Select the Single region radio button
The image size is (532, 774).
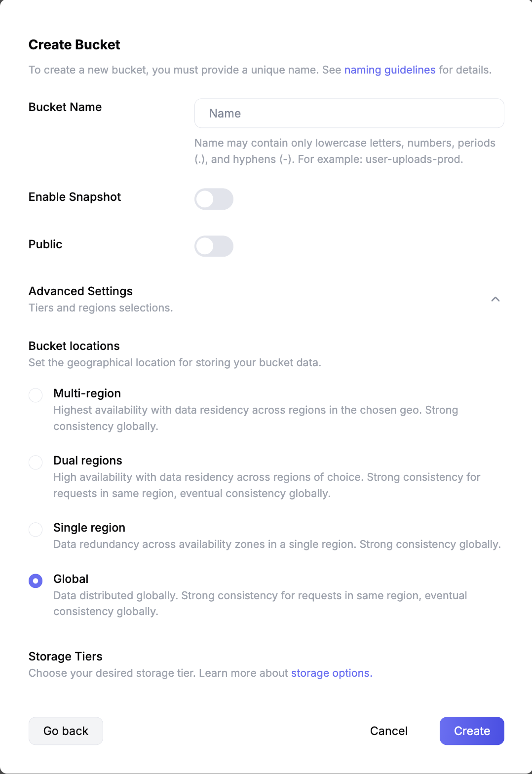[36, 529]
